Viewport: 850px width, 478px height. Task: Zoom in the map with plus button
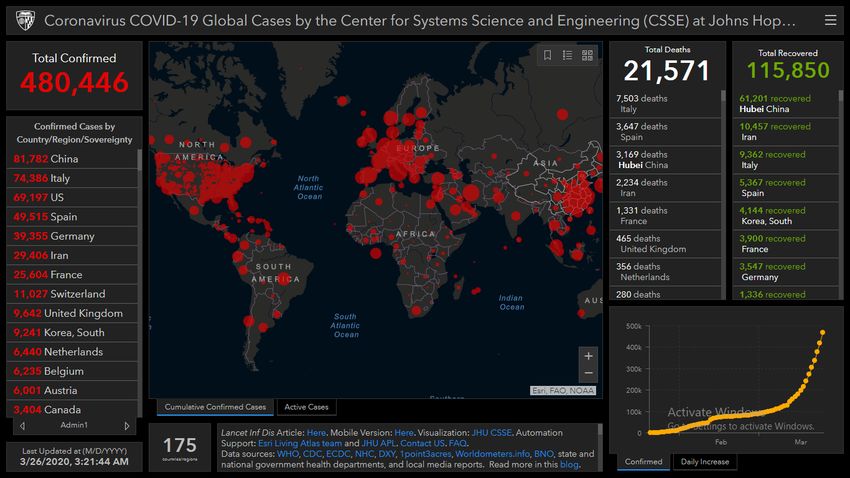[x=588, y=356]
